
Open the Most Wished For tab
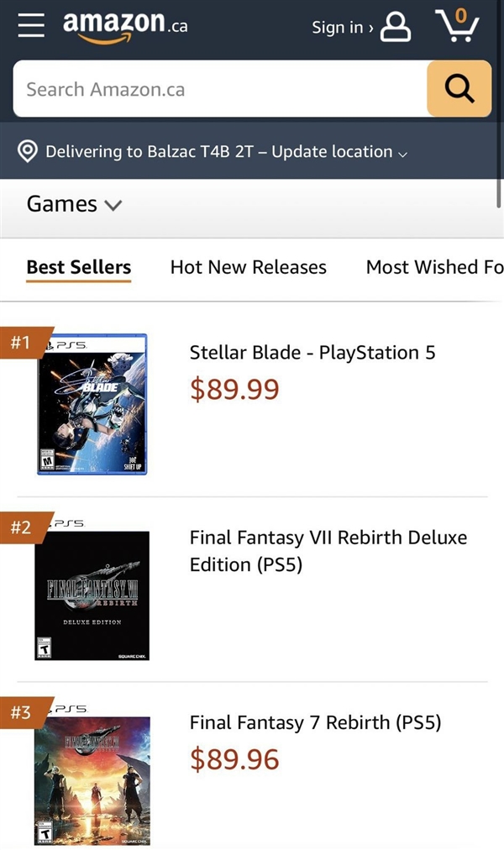pyautogui.click(x=434, y=267)
